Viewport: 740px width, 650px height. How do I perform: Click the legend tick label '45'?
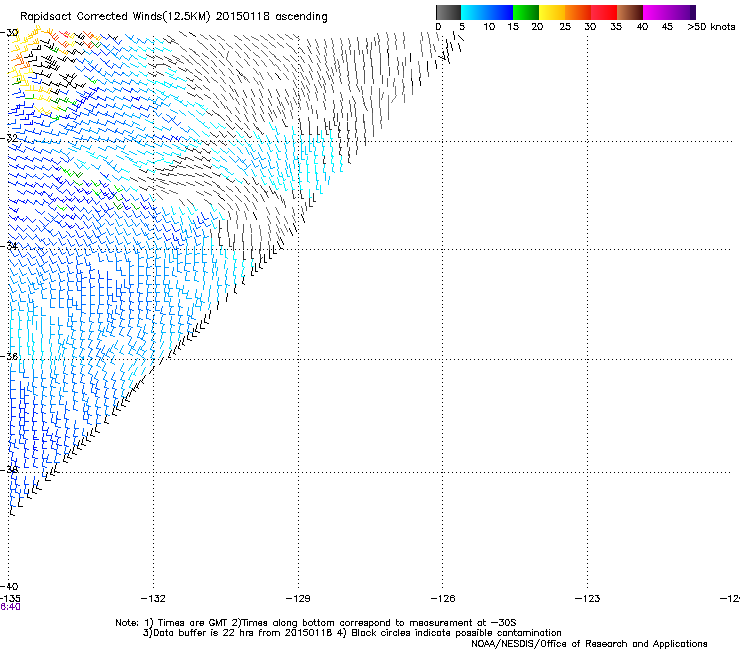coord(667,27)
